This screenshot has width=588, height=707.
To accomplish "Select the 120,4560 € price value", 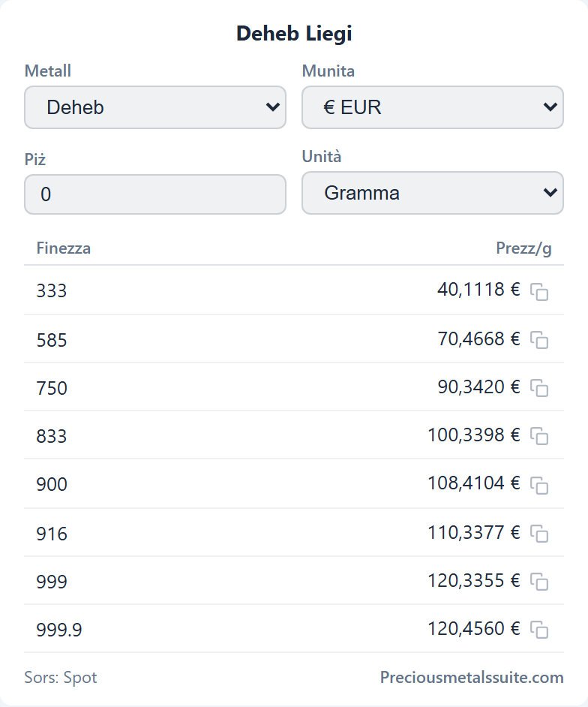I will click(x=473, y=628).
